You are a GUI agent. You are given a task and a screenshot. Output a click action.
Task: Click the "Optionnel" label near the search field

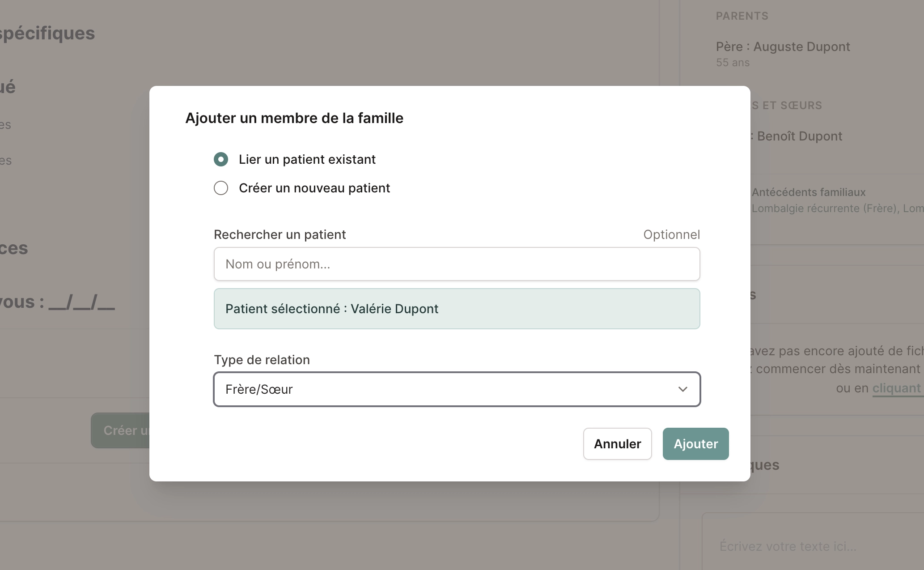(x=671, y=234)
